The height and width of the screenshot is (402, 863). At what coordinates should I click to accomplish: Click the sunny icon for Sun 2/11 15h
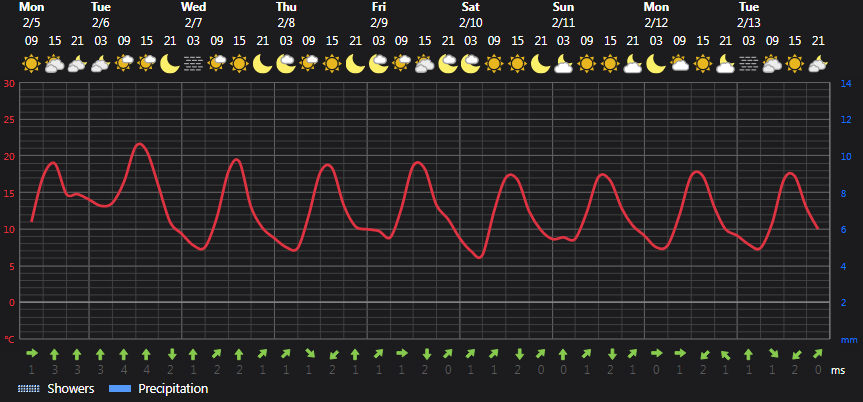(x=610, y=64)
